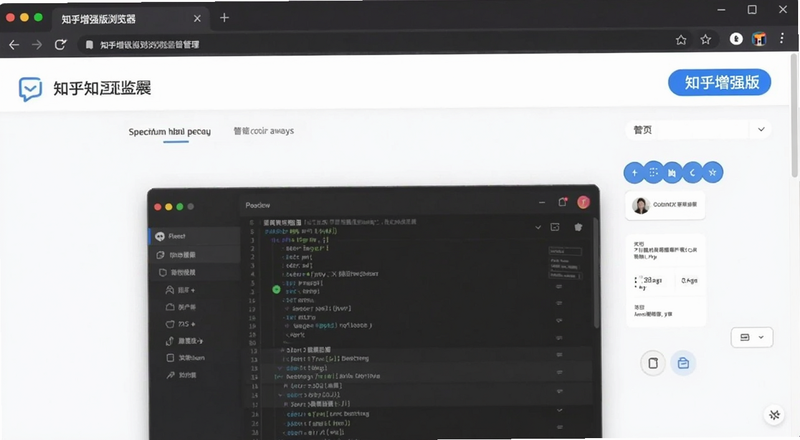Toggle the green breakpoint dot in gutter

[x=276, y=289]
